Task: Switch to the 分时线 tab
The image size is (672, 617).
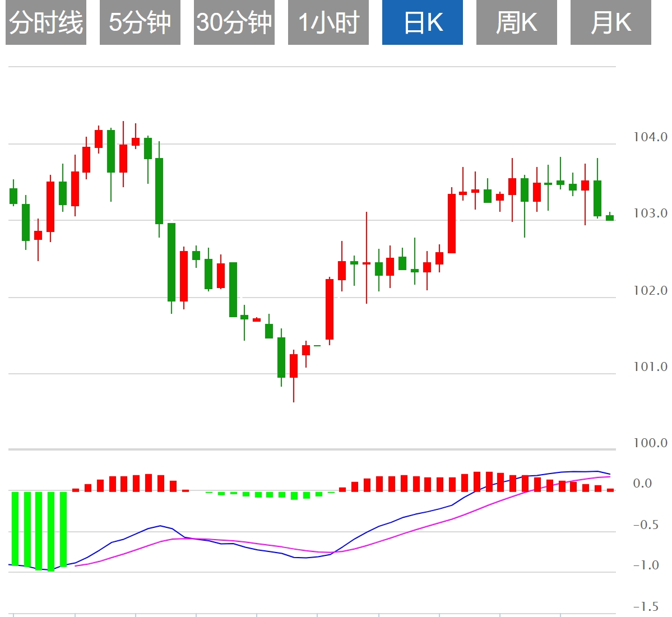Action: coord(46,23)
